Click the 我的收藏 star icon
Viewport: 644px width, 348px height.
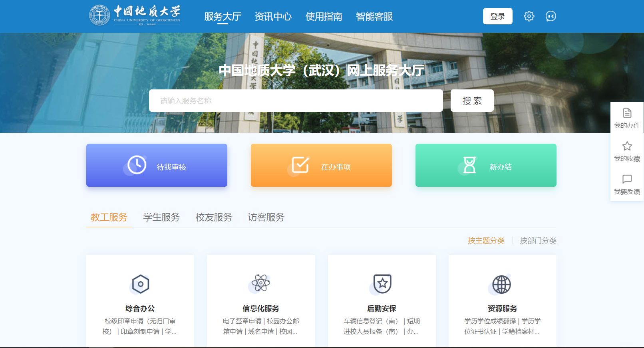(627, 146)
